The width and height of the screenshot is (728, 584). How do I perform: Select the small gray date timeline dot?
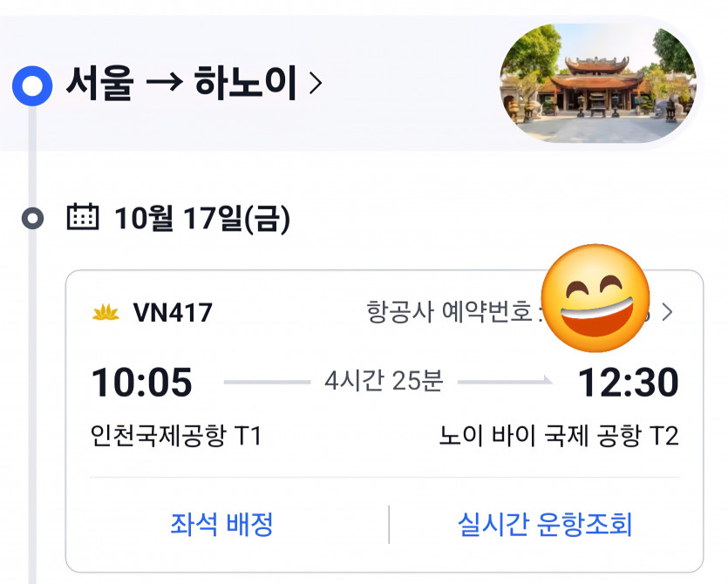tap(33, 218)
